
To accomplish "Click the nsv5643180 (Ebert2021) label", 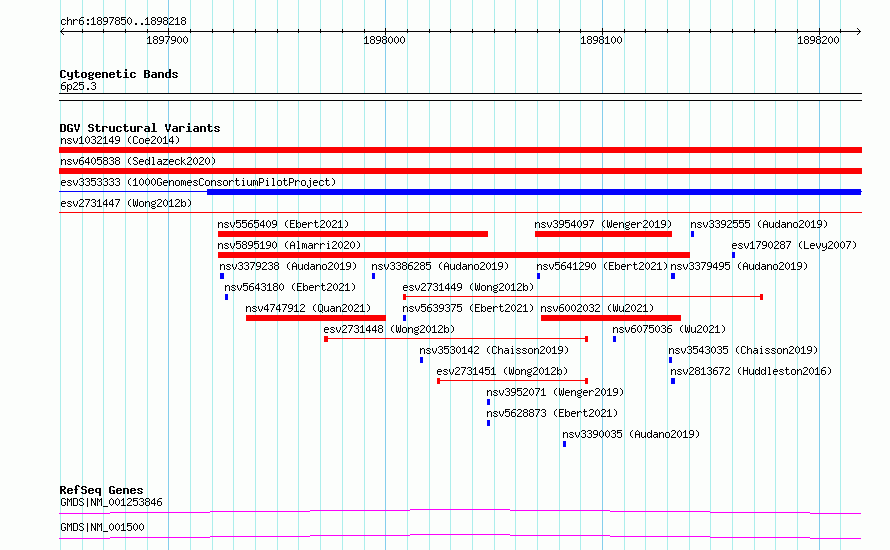I will coord(290,287).
